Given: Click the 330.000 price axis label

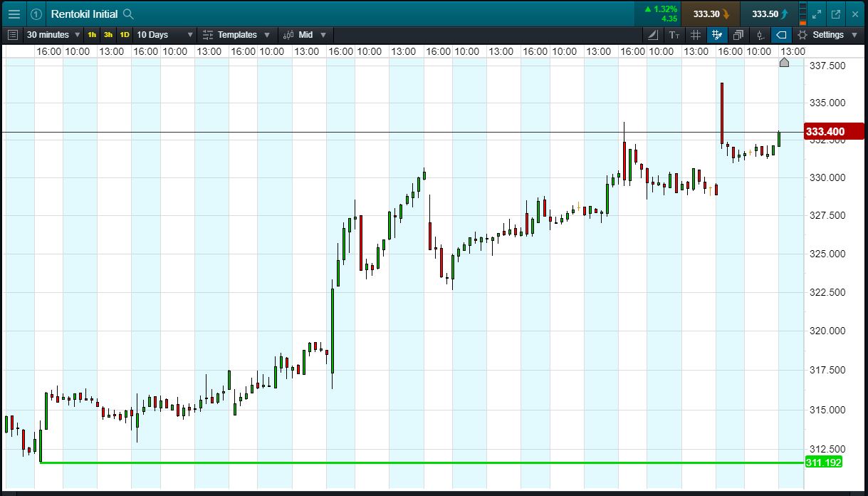Looking at the screenshot, I should (827, 178).
